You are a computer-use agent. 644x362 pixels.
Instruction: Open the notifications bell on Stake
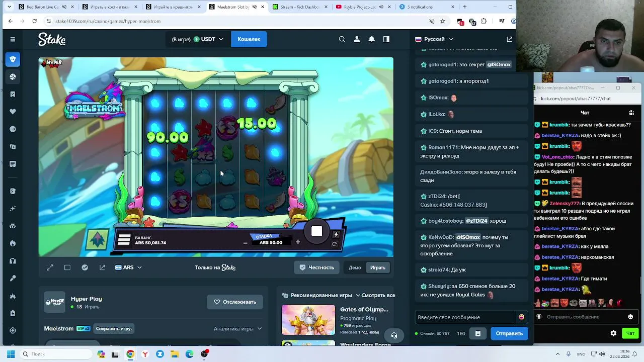tap(371, 39)
